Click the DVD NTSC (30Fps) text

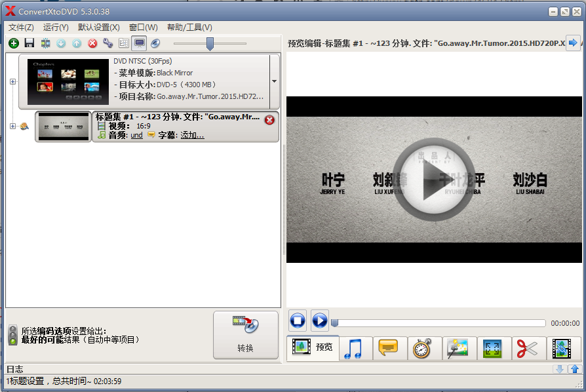tap(143, 61)
